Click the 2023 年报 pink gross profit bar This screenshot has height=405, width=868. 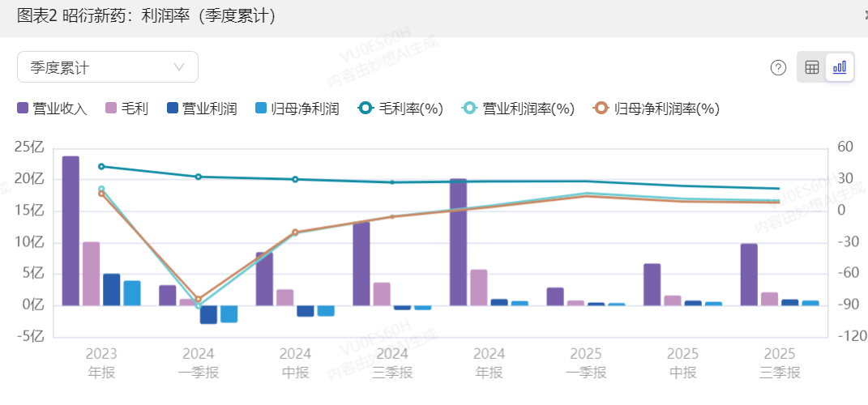pyautogui.click(x=91, y=273)
